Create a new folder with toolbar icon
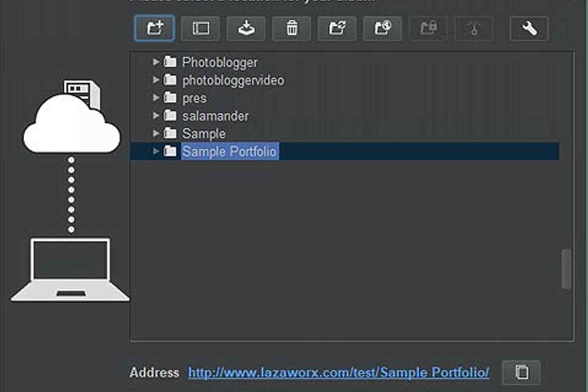Screen dimensions: 588x392 [154, 28]
